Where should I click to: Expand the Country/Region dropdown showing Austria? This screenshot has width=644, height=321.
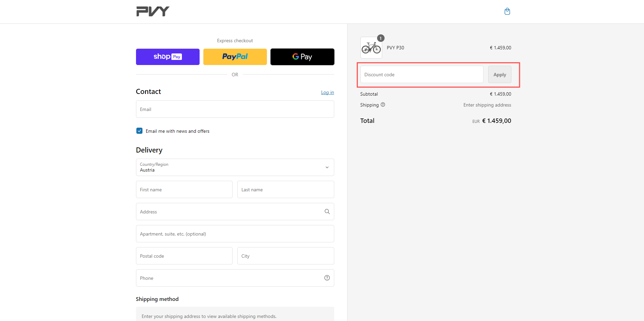pos(235,167)
